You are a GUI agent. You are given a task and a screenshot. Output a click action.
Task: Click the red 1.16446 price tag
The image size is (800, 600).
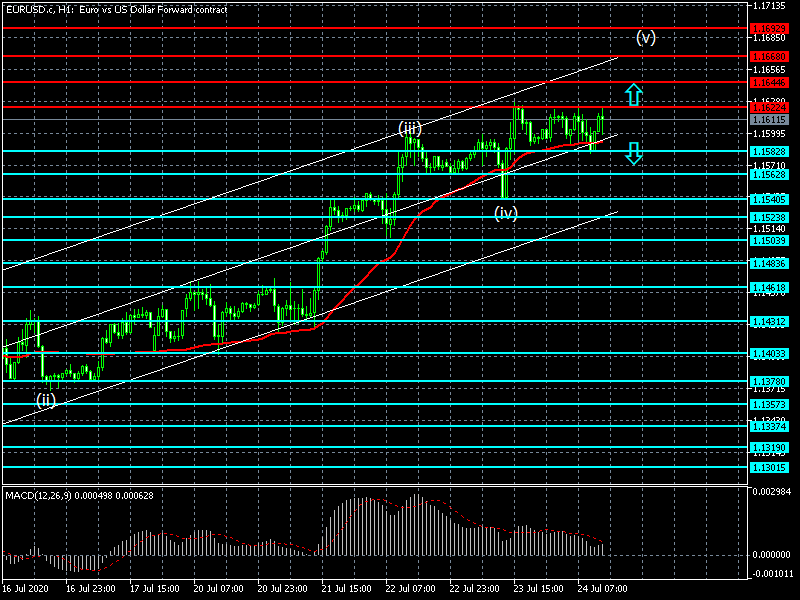tap(770, 82)
